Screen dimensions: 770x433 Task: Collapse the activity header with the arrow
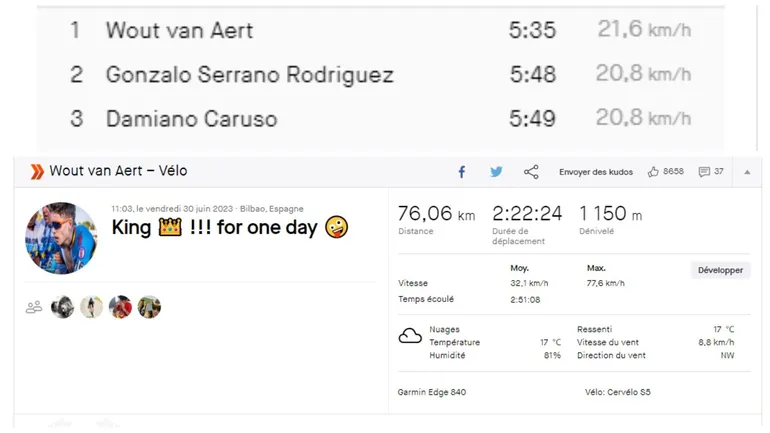(x=746, y=172)
